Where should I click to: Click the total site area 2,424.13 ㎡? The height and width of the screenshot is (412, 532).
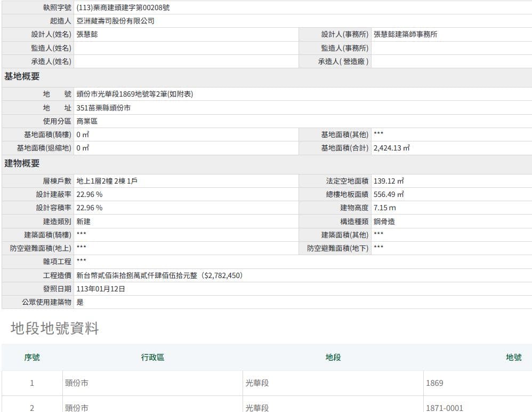point(391,148)
